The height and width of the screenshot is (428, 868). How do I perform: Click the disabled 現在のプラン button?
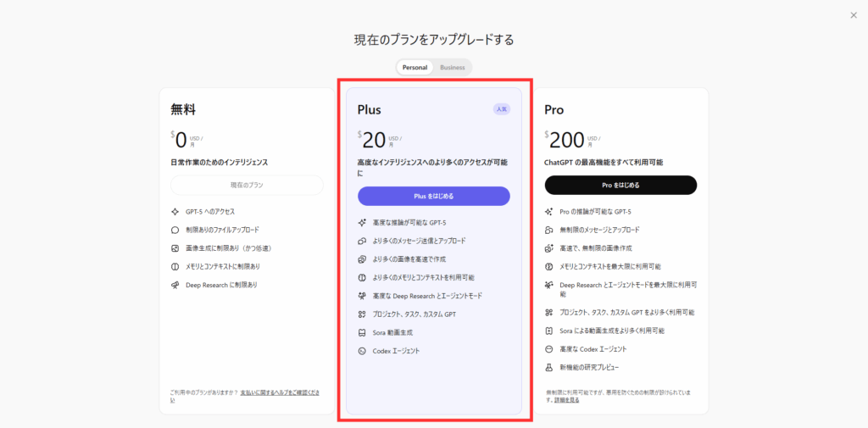point(247,185)
